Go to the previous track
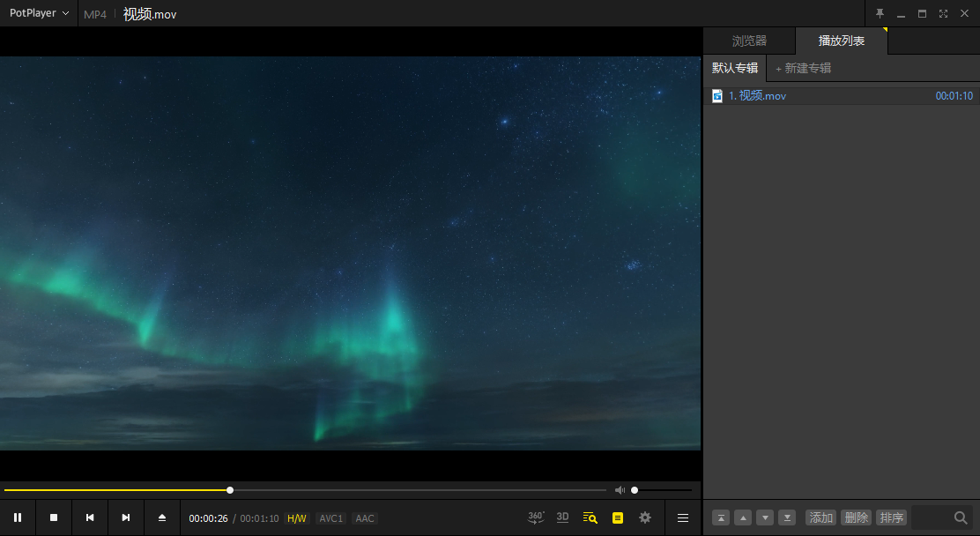 [90, 517]
